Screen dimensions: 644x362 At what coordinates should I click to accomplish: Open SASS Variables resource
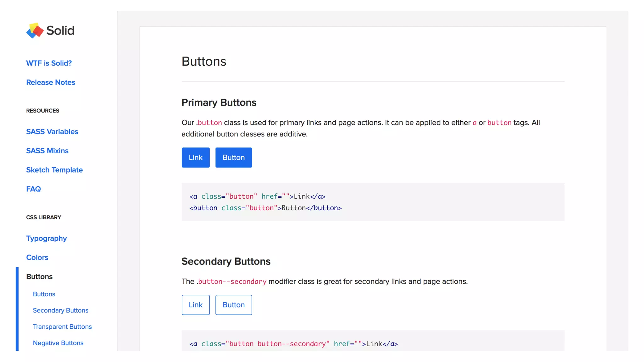pyautogui.click(x=52, y=132)
